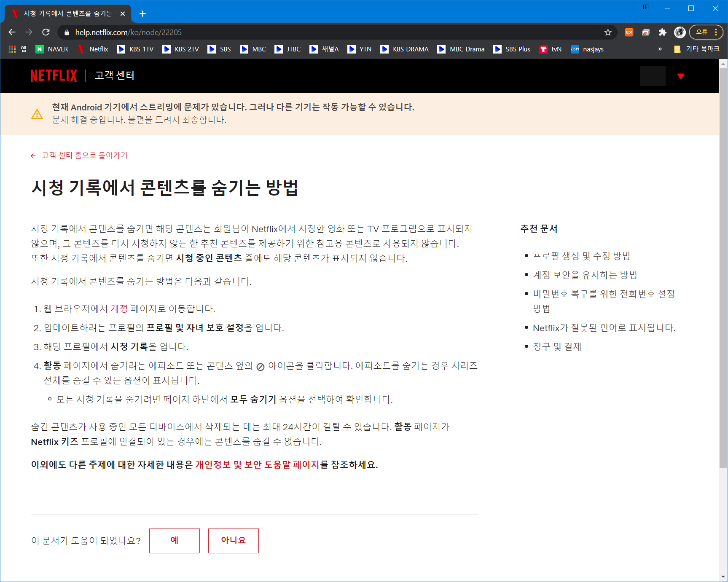Open the 개인정보 및 보안 도움말 페이지 link
This screenshot has height=582, width=728.
coord(257,464)
